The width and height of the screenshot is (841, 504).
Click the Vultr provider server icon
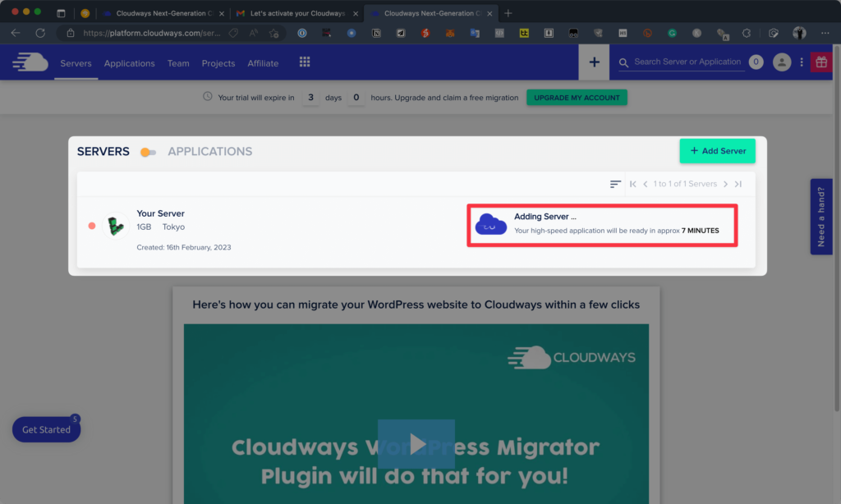[115, 226]
